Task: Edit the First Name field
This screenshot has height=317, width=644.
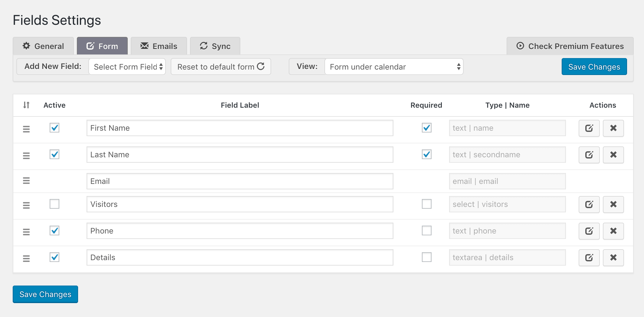Action: point(589,128)
